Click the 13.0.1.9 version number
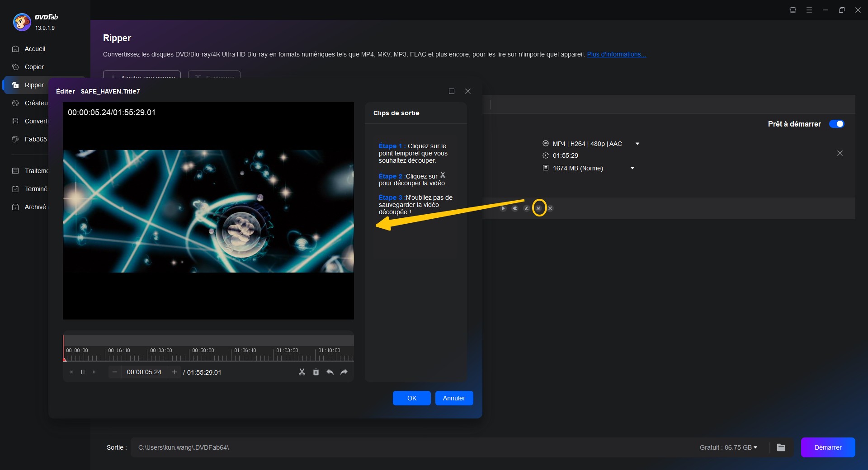This screenshot has height=470, width=868. [45, 28]
